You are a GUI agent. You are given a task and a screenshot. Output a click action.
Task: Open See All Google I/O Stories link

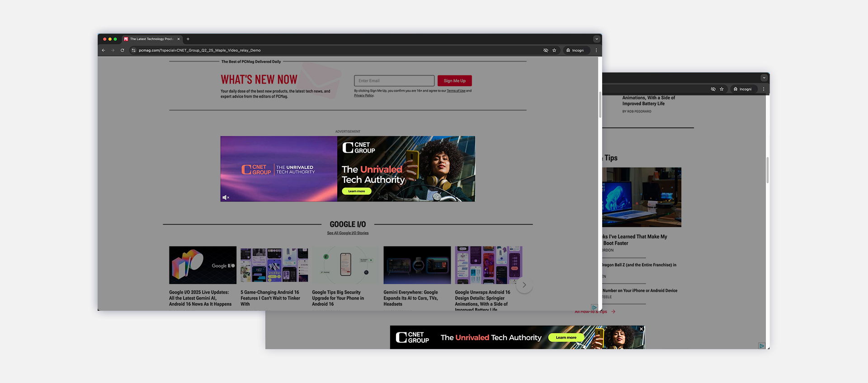click(348, 233)
